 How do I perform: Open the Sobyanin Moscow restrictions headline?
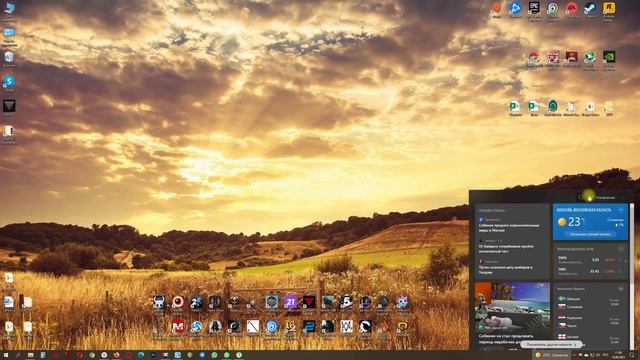click(x=509, y=228)
